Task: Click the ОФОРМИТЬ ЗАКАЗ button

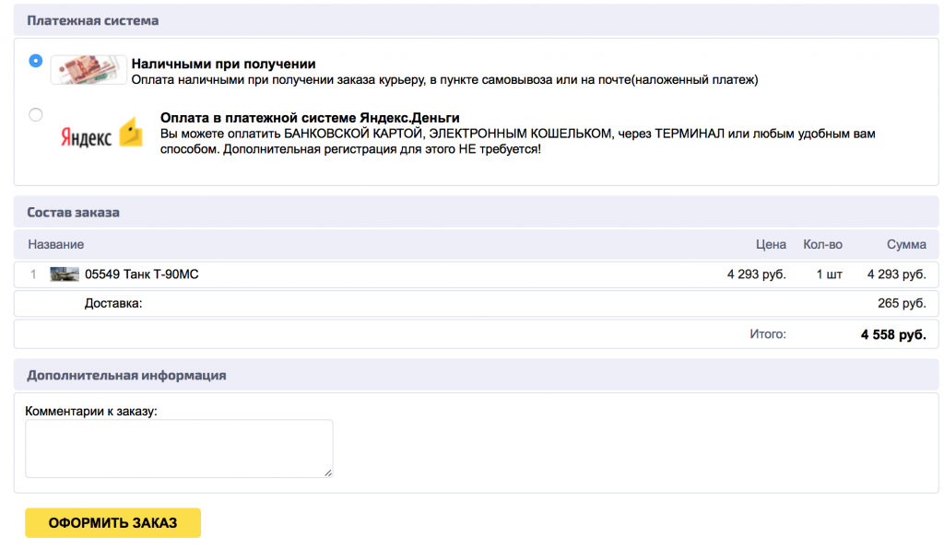Action: 112,522
